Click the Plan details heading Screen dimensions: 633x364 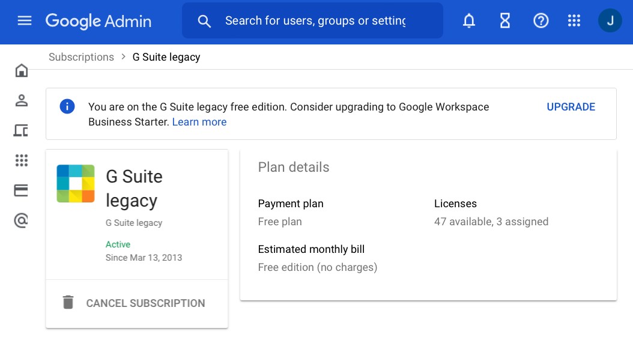(294, 167)
